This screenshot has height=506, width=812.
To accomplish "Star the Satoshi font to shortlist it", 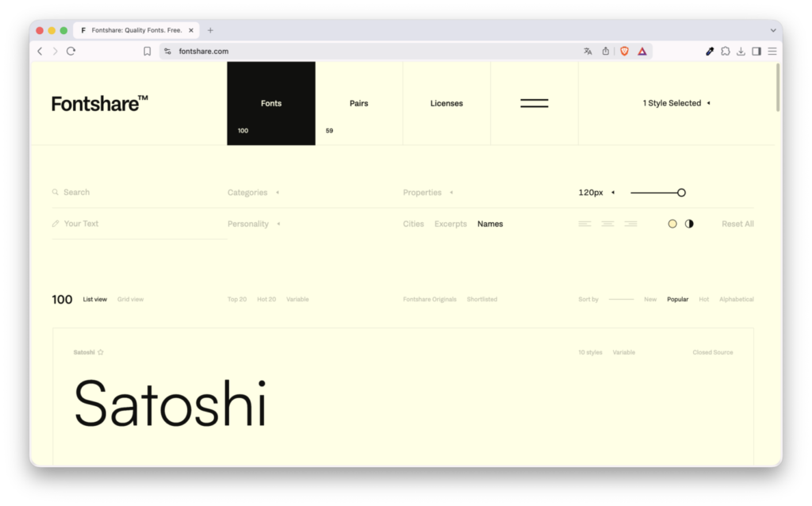I will [x=101, y=352].
